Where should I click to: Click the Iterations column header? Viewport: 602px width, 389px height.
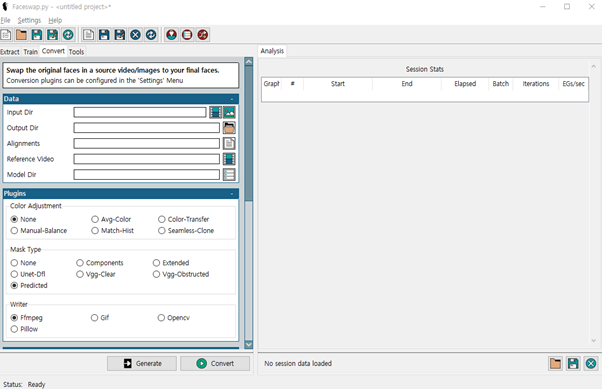point(536,84)
